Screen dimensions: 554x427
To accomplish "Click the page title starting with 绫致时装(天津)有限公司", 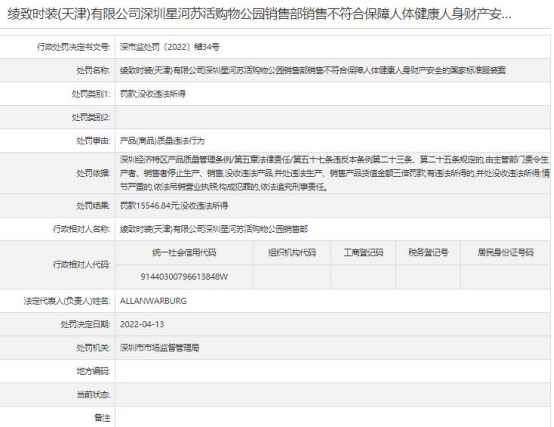I will click(x=259, y=14).
